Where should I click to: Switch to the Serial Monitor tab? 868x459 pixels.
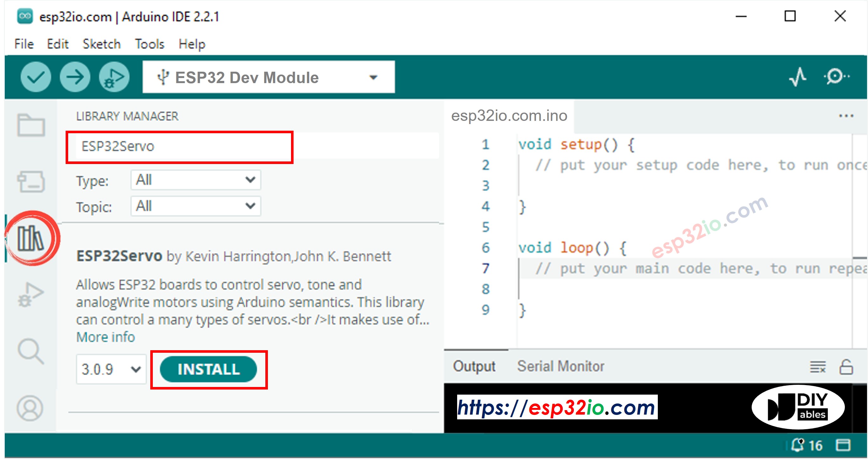point(560,366)
